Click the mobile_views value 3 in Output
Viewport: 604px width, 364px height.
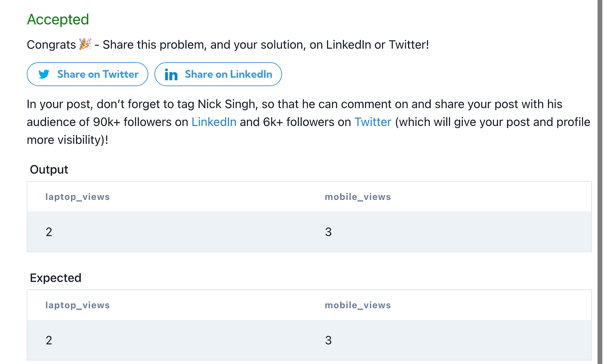pos(328,232)
